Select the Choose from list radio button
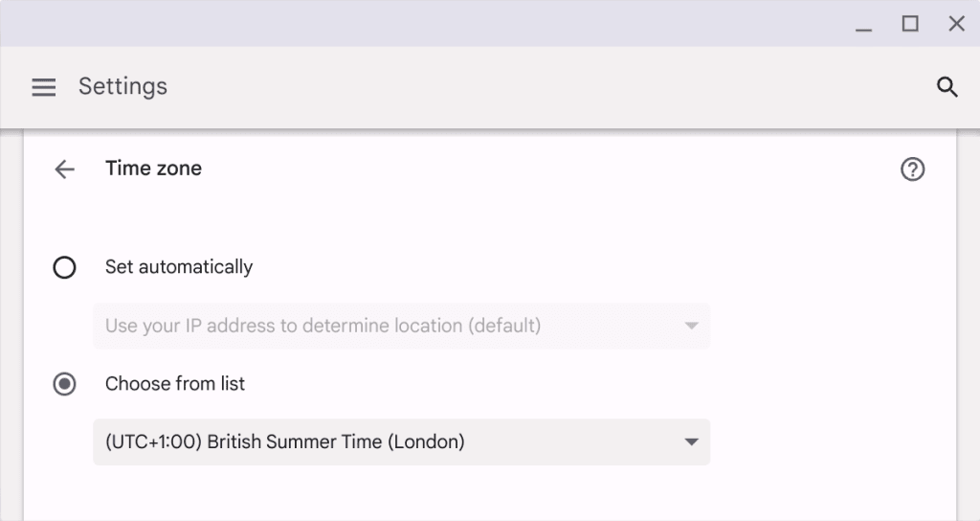This screenshot has width=980, height=521. click(x=64, y=384)
